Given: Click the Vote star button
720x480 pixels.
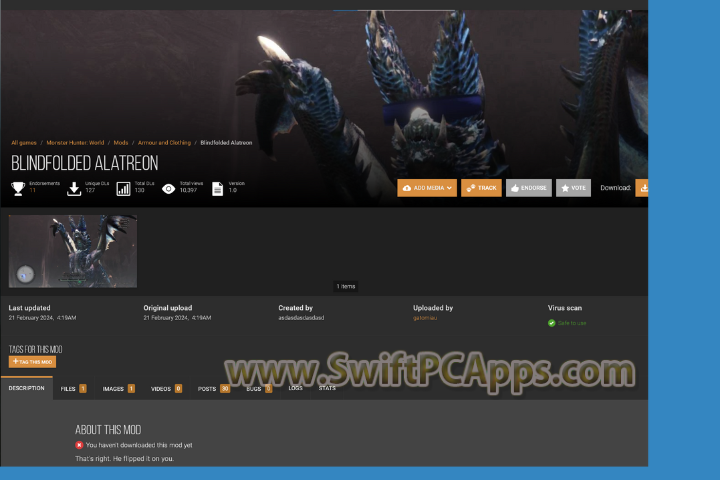Looking at the screenshot, I should pyautogui.click(x=573, y=188).
